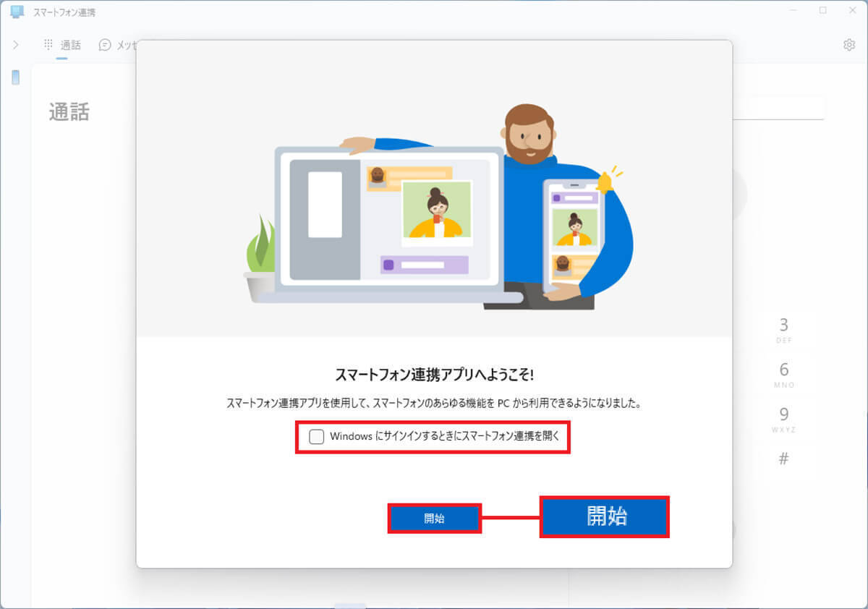Viewport: 868px width, 609px height.
Task: Maximize the スマートフォン連携 window
Action: coord(823,10)
